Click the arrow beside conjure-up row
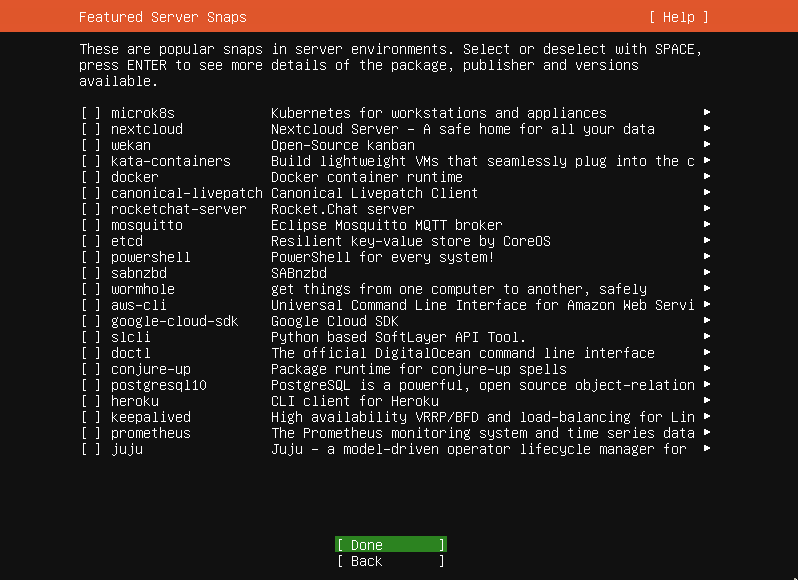The image size is (798, 580). 707,368
